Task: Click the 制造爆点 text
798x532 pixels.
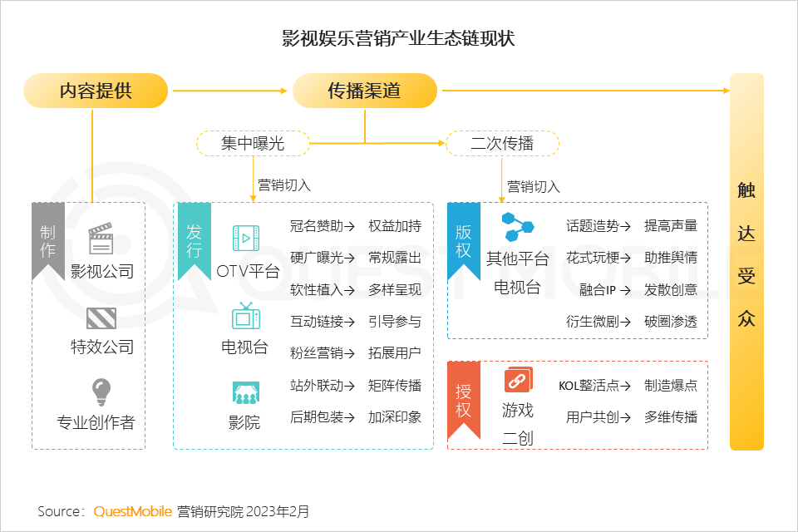Action: point(671,386)
